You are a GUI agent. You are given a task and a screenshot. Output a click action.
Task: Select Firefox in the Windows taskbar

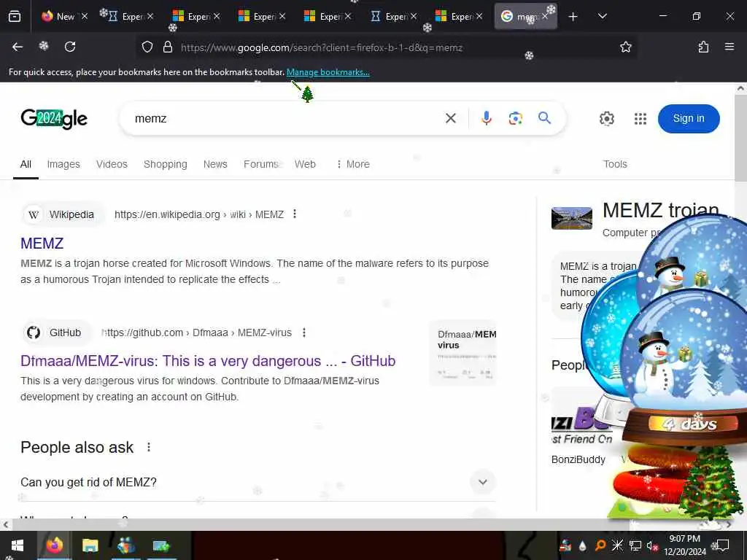coord(55,545)
